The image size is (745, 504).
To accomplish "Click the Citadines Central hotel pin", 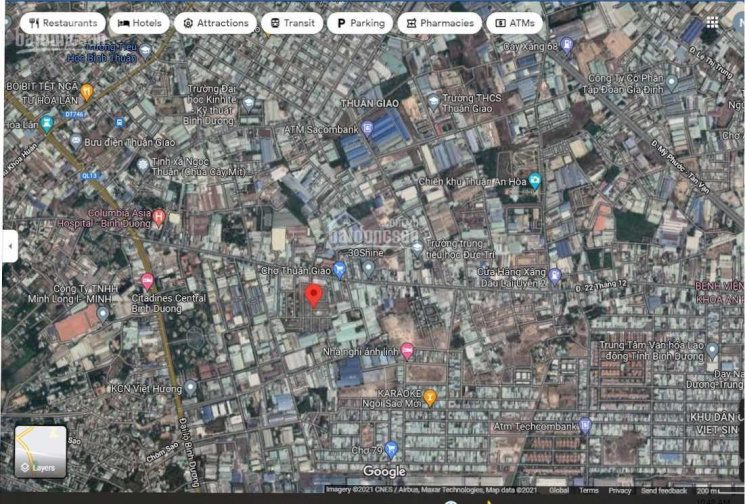I will pyautogui.click(x=148, y=281).
